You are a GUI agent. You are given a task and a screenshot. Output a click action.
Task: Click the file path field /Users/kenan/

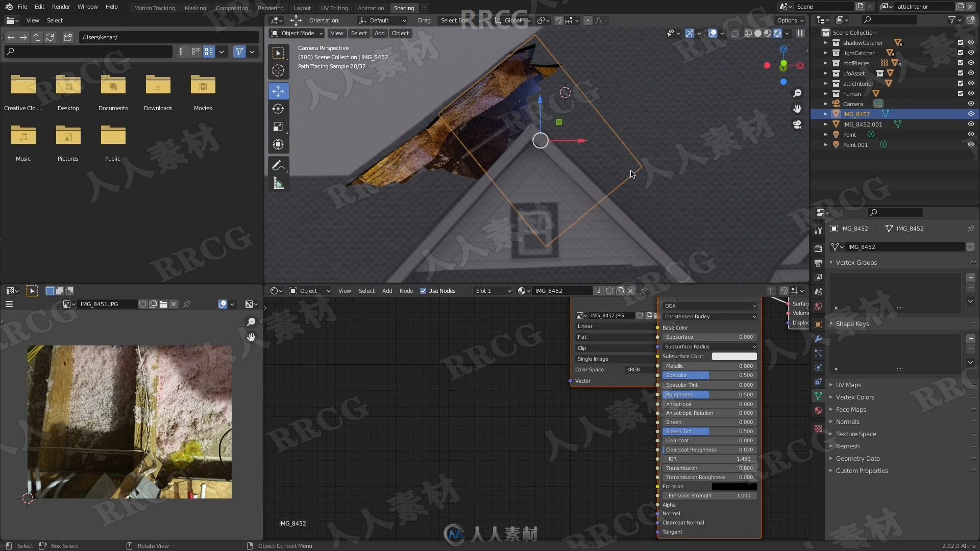point(168,37)
